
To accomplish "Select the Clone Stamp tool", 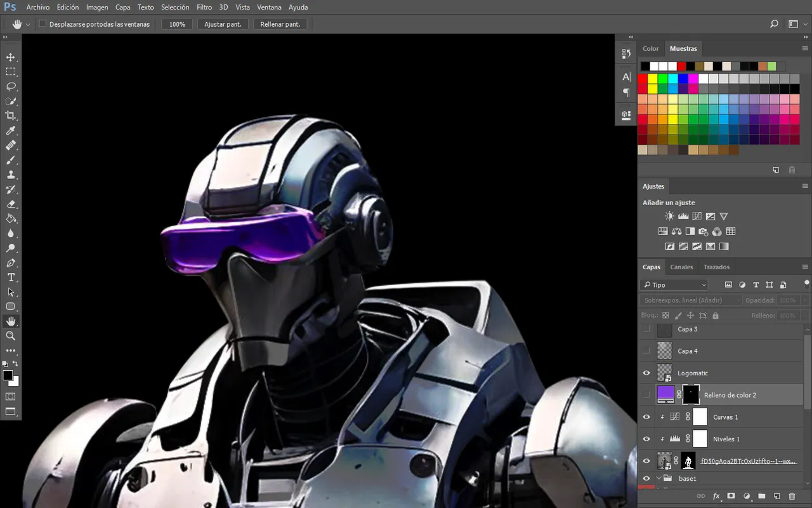I will tap(11, 175).
